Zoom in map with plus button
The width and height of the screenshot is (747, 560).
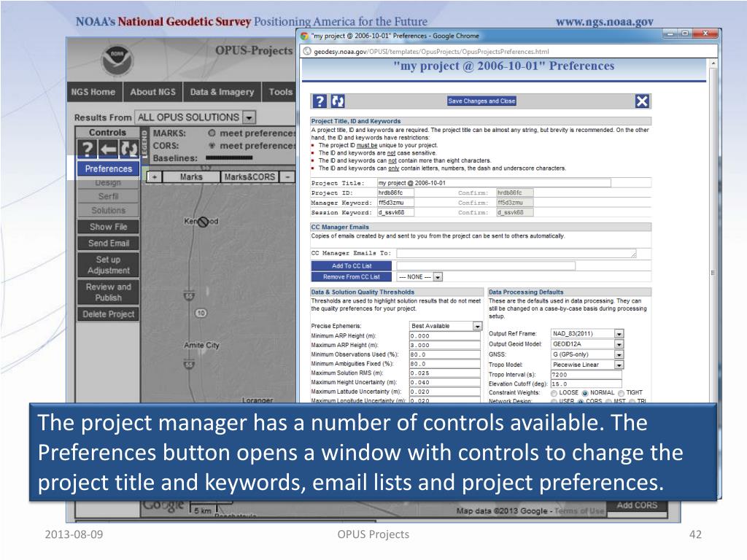(x=155, y=176)
